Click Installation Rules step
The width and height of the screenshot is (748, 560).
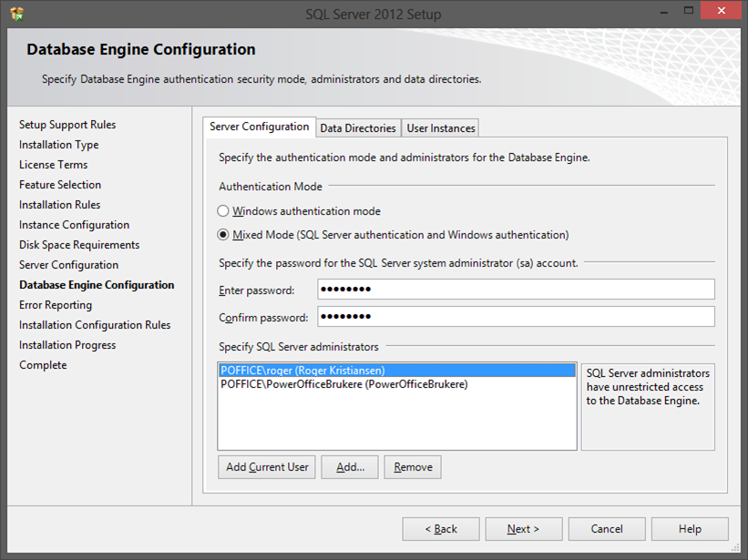[x=59, y=205]
